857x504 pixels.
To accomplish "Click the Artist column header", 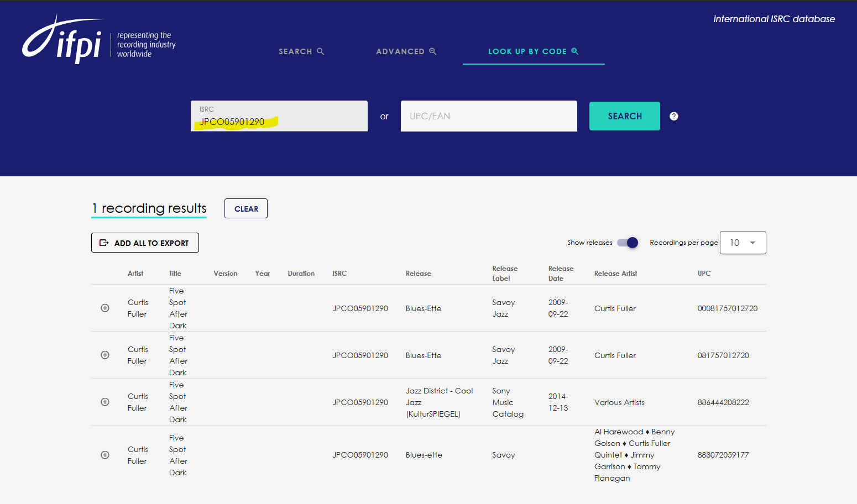I will [135, 274].
